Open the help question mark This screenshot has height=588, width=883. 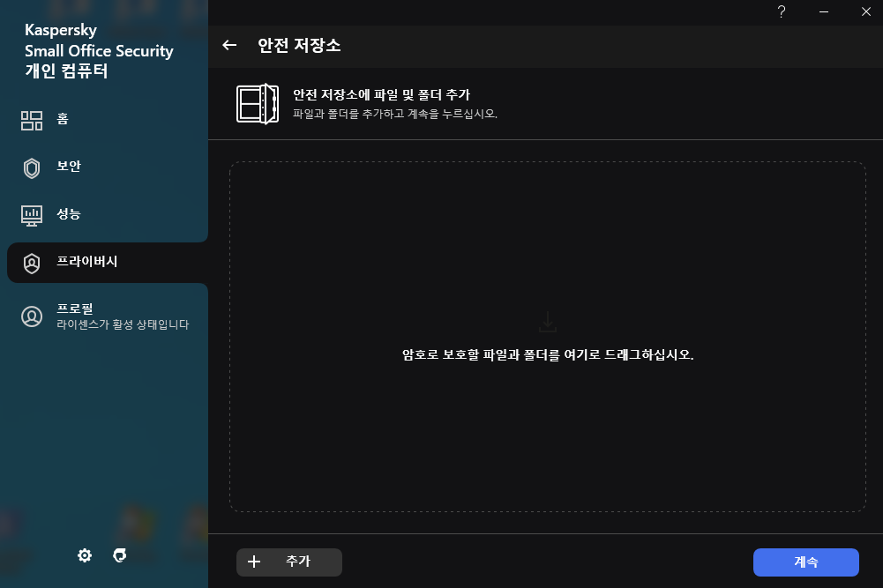point(781,11)
